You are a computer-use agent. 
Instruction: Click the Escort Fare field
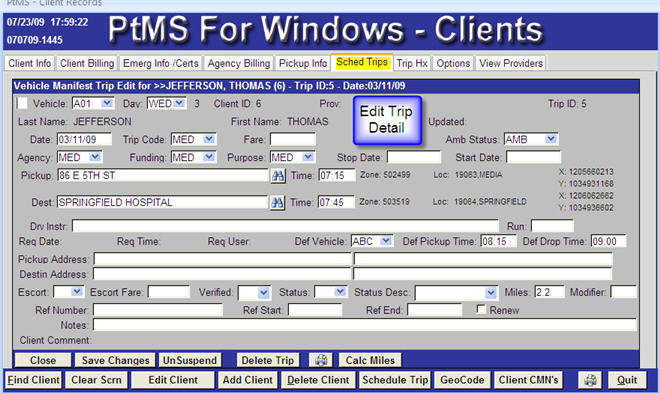(169, 292)
